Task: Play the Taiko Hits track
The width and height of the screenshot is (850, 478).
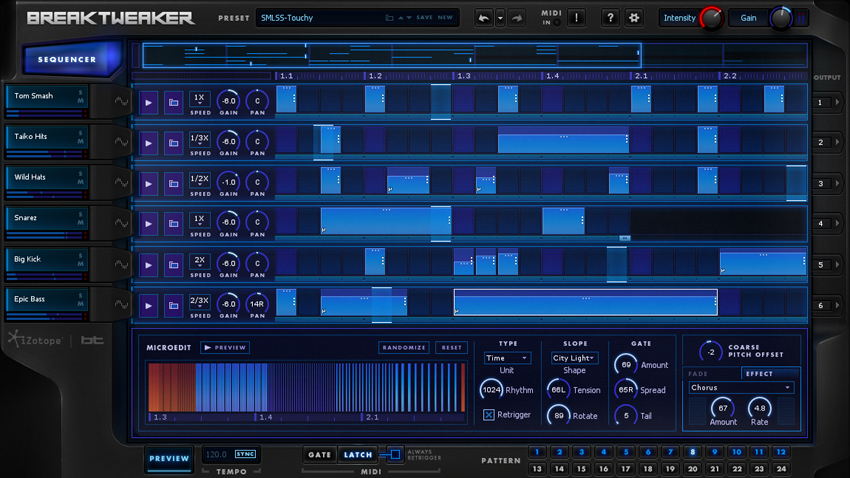Action: coord(148,143)
